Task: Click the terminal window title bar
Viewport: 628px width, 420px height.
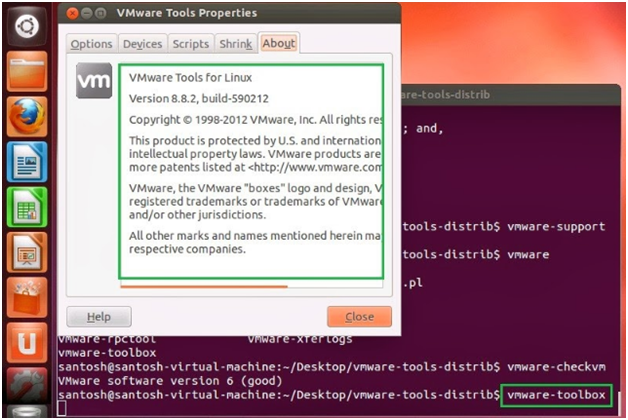Action: [x=511, y=95]
